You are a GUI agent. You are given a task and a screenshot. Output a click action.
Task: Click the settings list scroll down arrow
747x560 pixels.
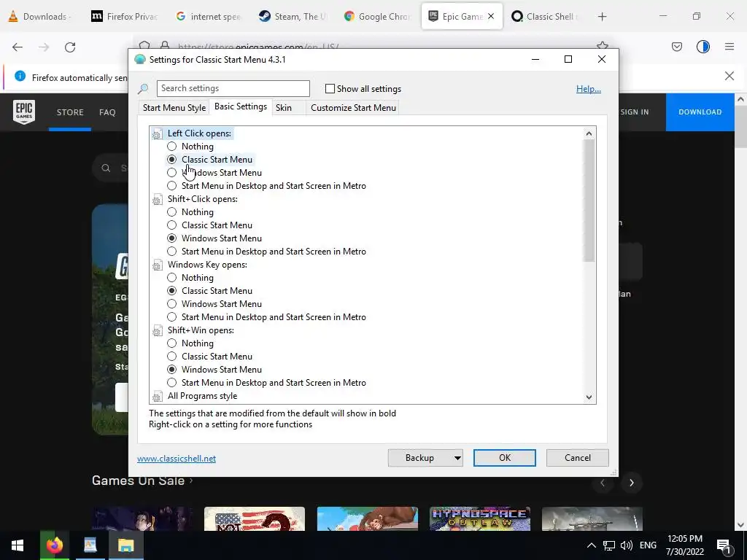[x=589, y=397]
